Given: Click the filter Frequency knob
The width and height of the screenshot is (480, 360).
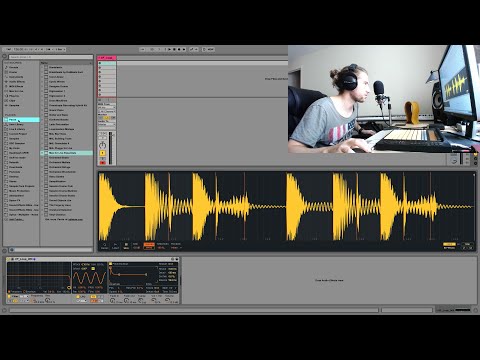Looking at the screenshot, I should 34,301.
